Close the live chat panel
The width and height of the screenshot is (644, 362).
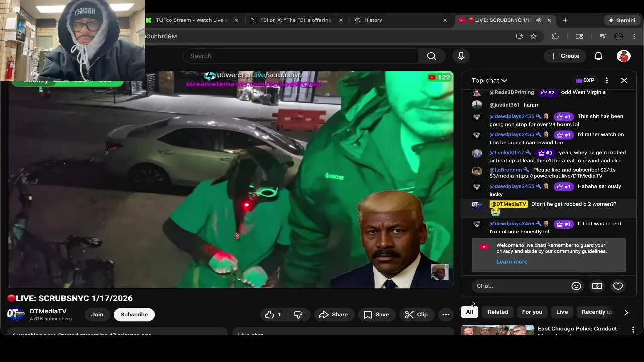(x=624, y=80)
